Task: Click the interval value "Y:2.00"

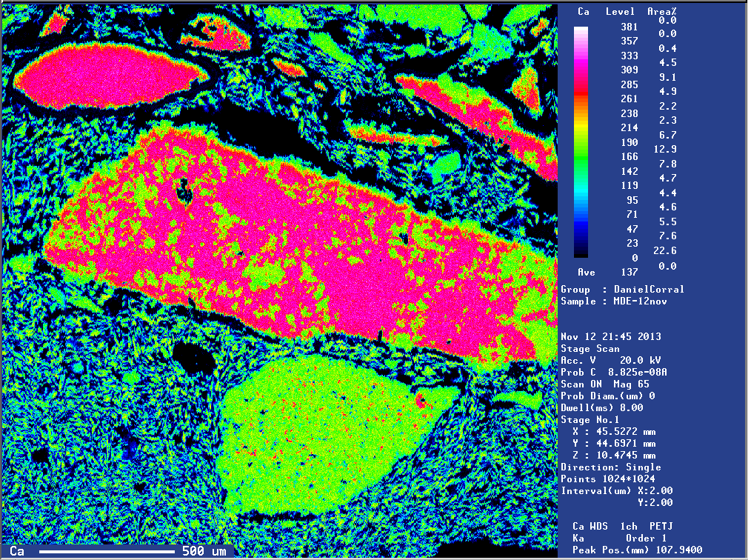Action: pyautogui.click(x=655, y=502)
